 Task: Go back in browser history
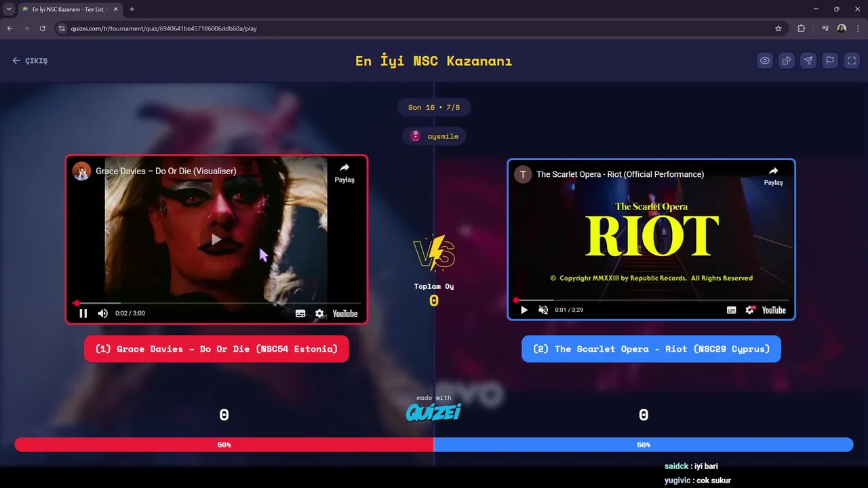point(9,28)
